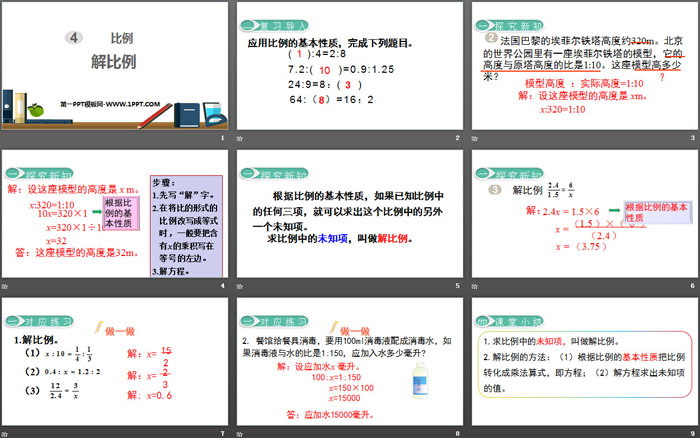Click slide number 1 label
Image resolution: width=700 pixels, height=438 pixels.
(x=223, y=138)
